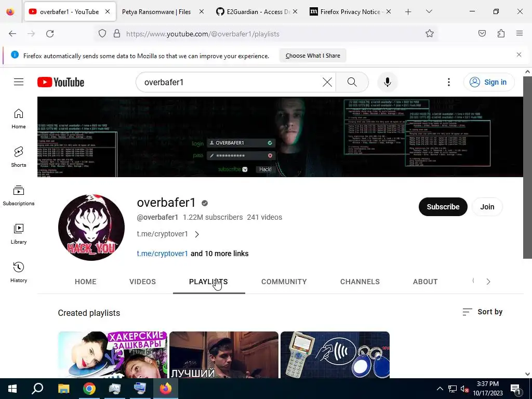Open the YouTube guide hamburger menu

(19, 82)
